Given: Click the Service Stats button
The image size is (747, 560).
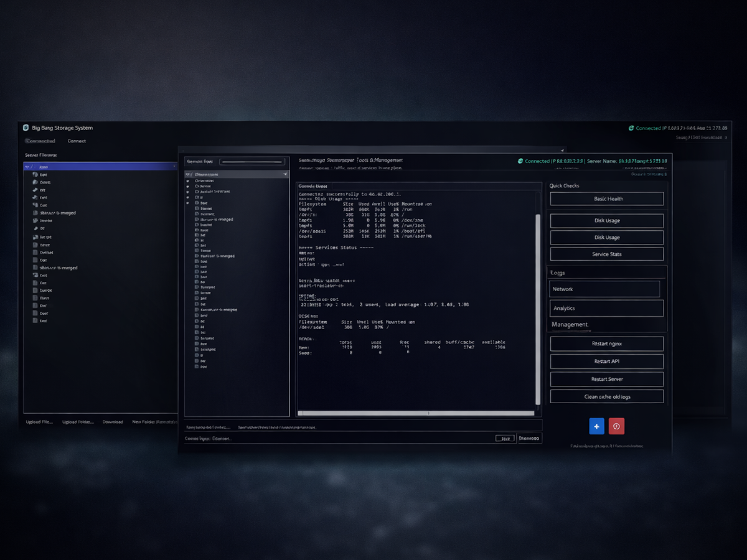Looking at the screenshot, I should (x=607, y=254).
